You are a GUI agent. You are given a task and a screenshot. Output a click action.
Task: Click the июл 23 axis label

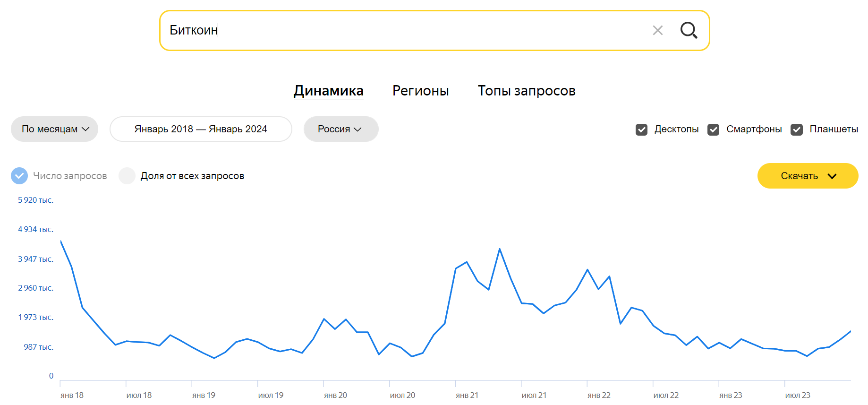797,395
